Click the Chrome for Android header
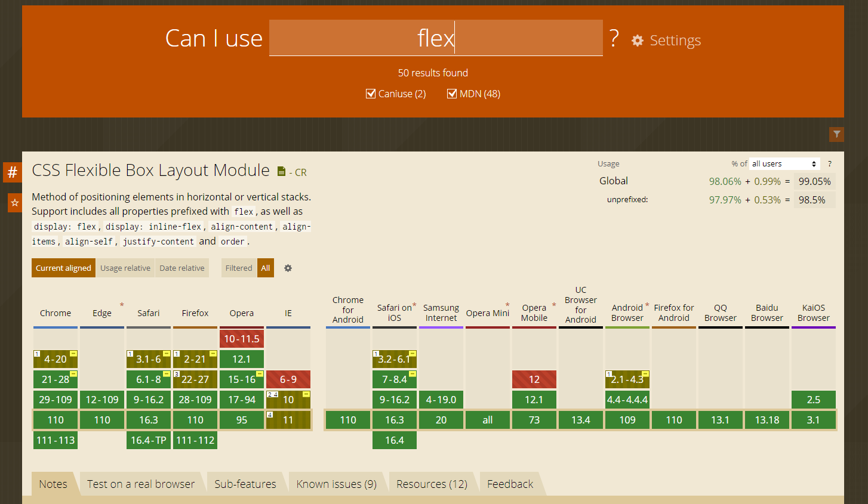Image resolution: width=868 pixels, height=504 pixels. click(x=348, y=310)
